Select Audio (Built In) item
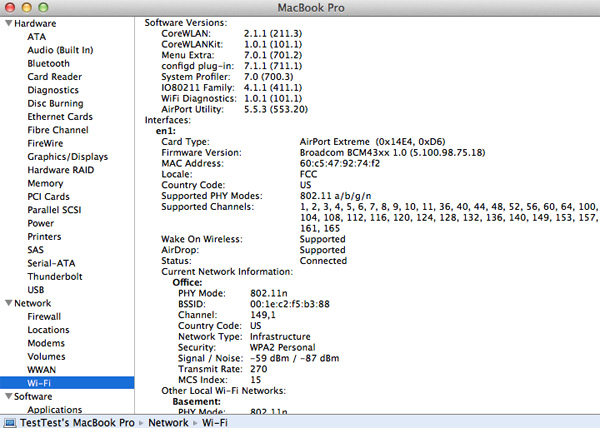 click(x=60, y=50)
